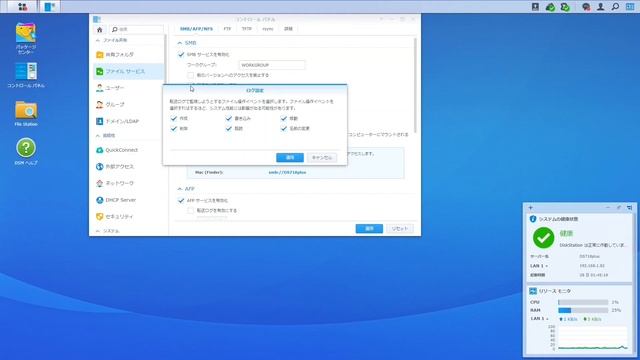The image size is (640, 360).
Task: Click Control Panel taskbar item
Action: pos(50,7)
